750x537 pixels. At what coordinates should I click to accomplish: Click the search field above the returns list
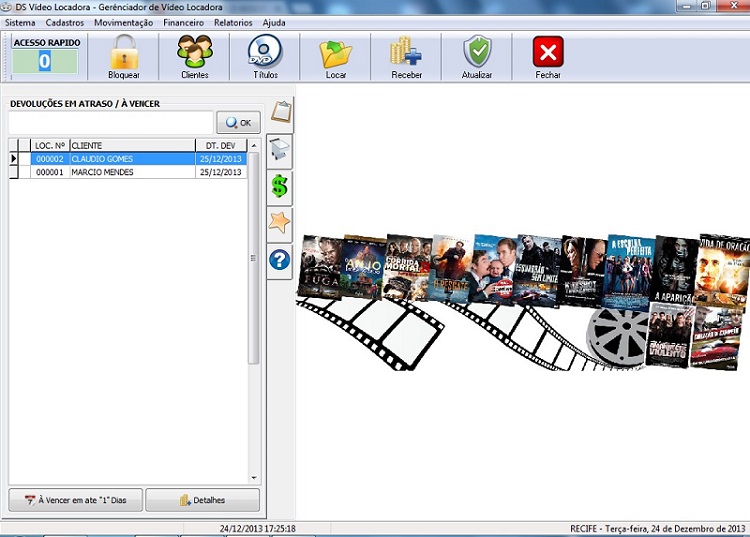coord(110,123)
